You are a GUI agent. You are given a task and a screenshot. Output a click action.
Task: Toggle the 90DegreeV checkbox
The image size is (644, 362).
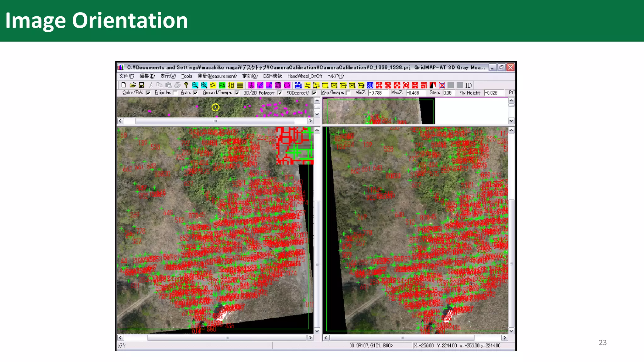314,93
